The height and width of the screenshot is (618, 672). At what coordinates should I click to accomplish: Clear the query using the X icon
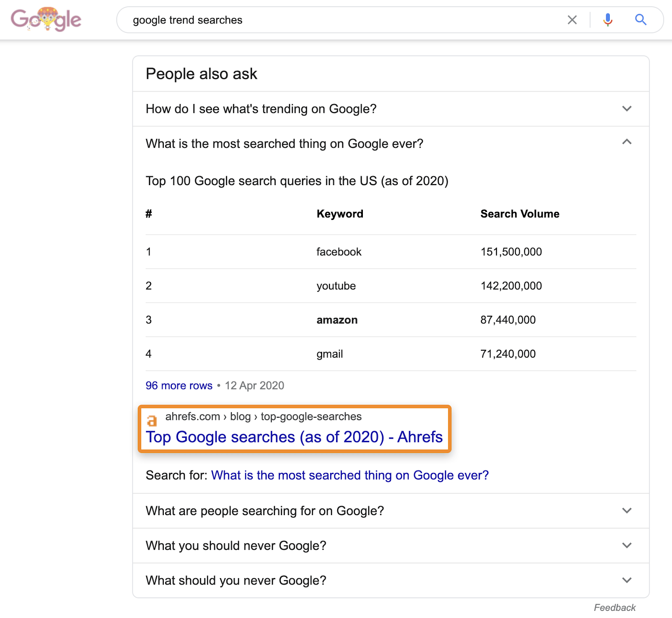[x=572, y=20]
